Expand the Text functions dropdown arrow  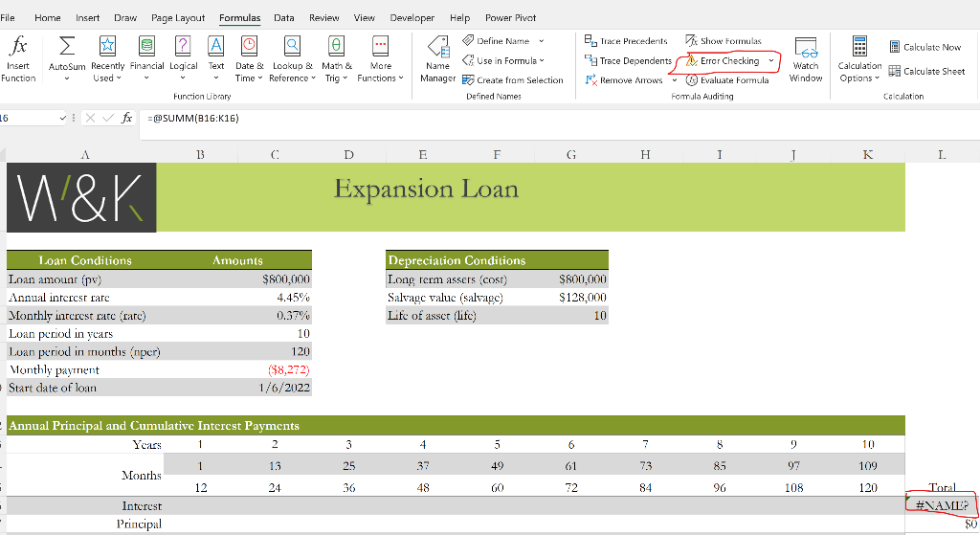215,78
